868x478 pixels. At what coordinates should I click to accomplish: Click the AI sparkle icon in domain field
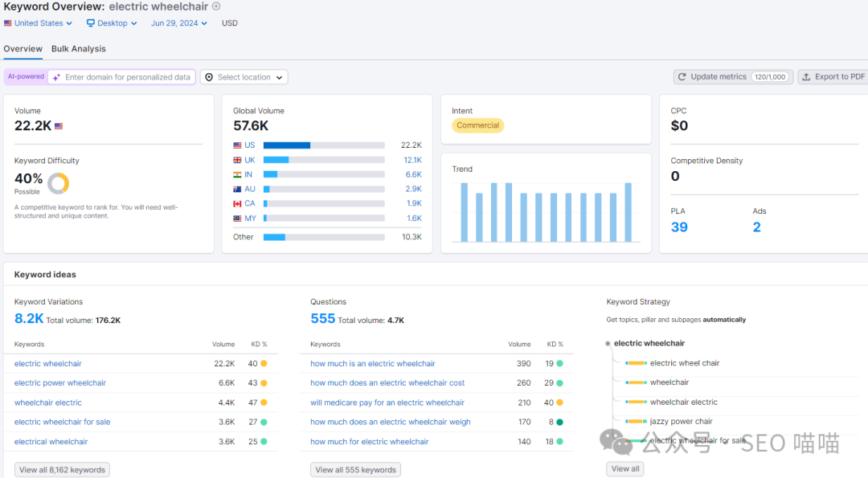56,77
